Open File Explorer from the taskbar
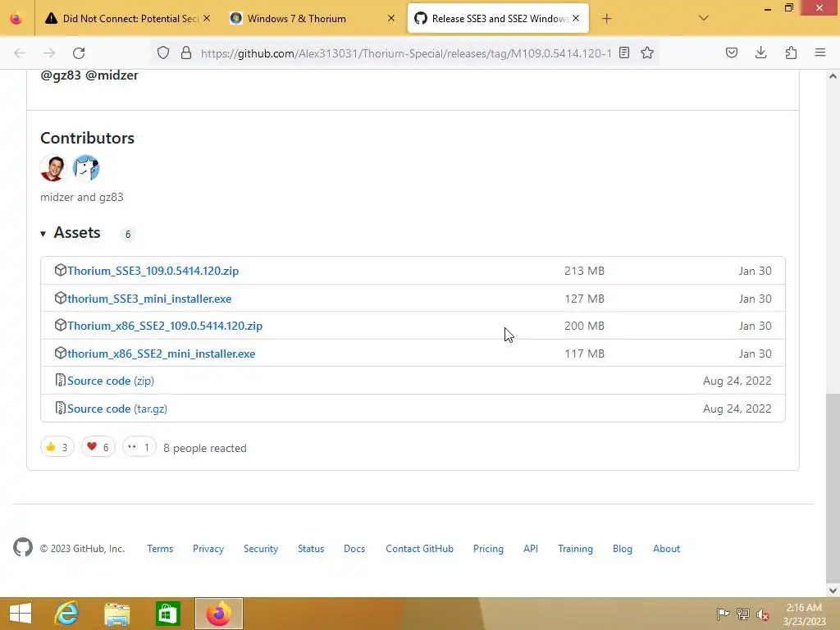Image resolution: width=840 pixels, height=630 pixels. point(116,614)
